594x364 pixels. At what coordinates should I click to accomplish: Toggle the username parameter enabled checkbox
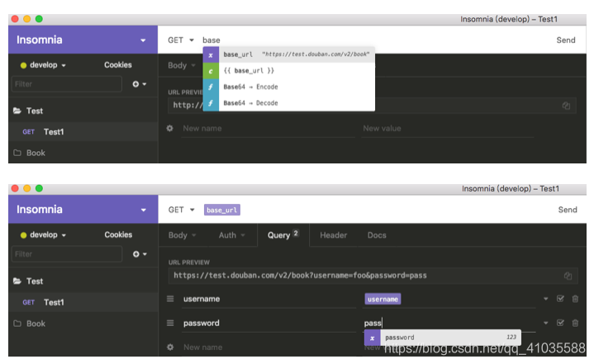click(x=560, y=299)
